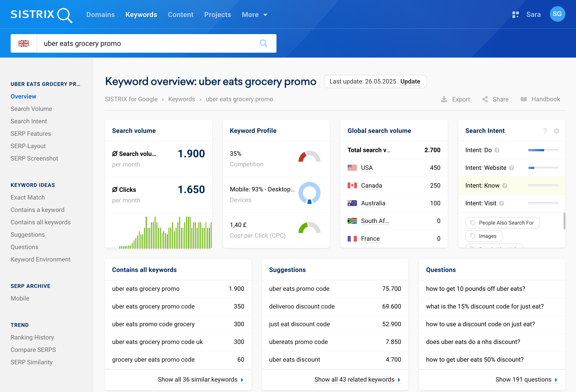Open Show all 36 similar keywords
The width and height of the screenshot is (576, 392).
coord(201,380)
